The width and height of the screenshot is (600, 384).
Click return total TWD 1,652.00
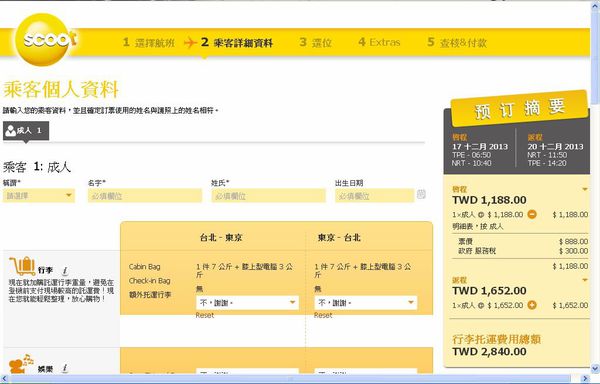[489, 291]
